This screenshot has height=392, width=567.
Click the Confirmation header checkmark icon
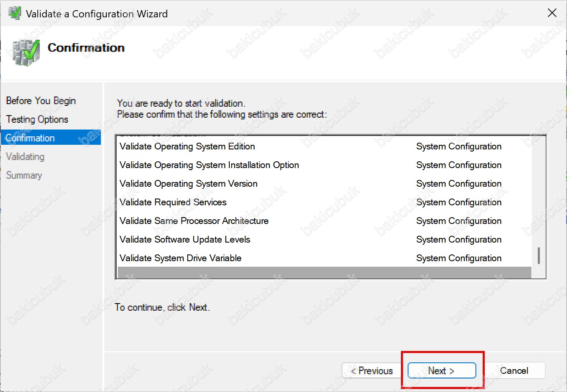click(x=26, y=52)
